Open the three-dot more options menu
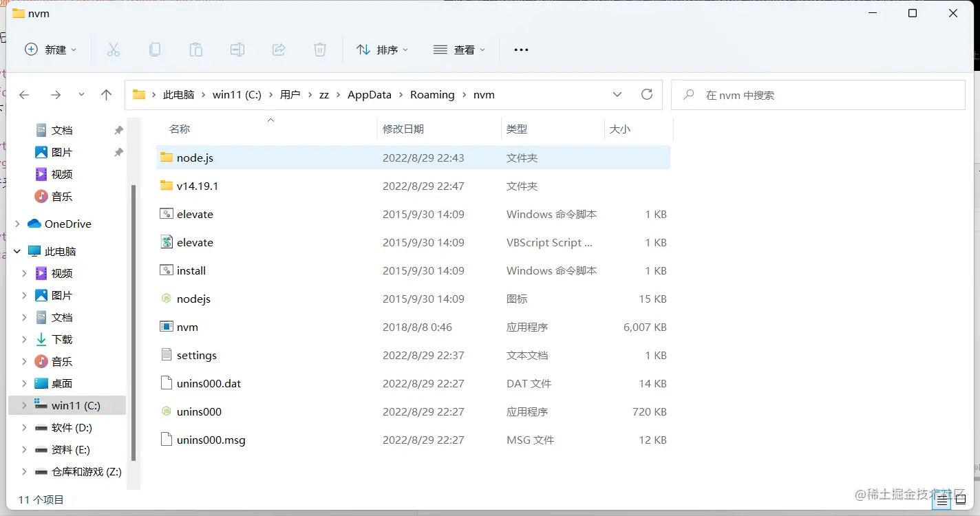980x516 pixels. [521, 50]
